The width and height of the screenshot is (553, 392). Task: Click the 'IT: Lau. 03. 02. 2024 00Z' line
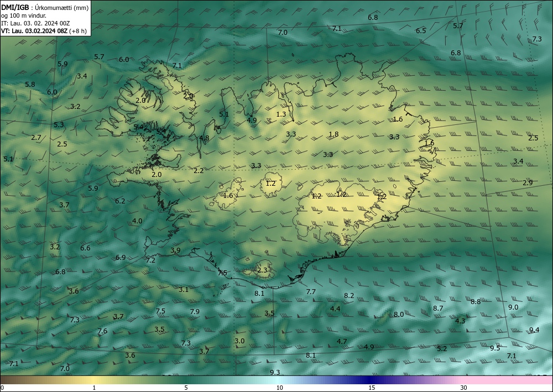[35, 23]
